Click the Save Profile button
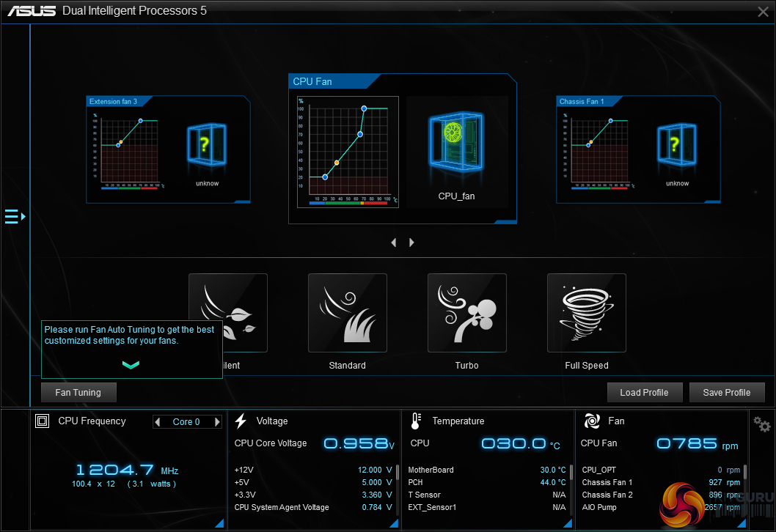The width and height of the screenshot is (776, 532). 727,393
